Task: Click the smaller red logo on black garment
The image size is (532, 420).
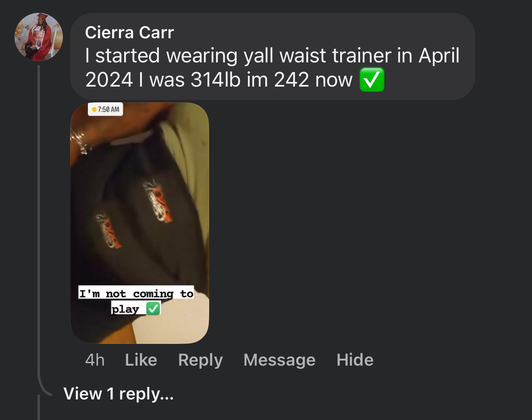Action: tap(108, 231)
